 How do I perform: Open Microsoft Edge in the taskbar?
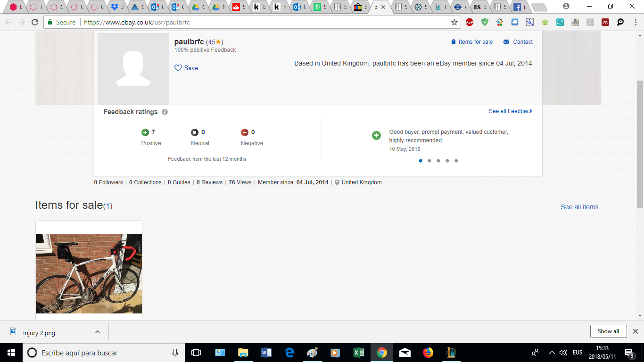pos(289,353)
